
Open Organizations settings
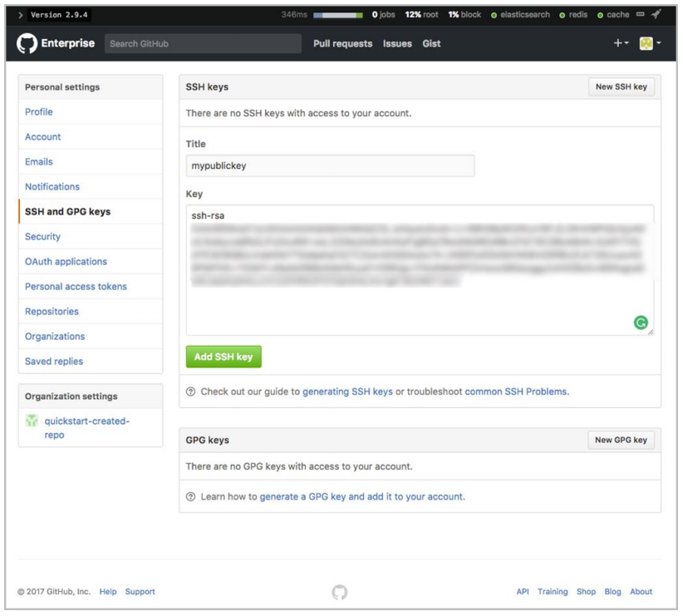tap(55, 336)
